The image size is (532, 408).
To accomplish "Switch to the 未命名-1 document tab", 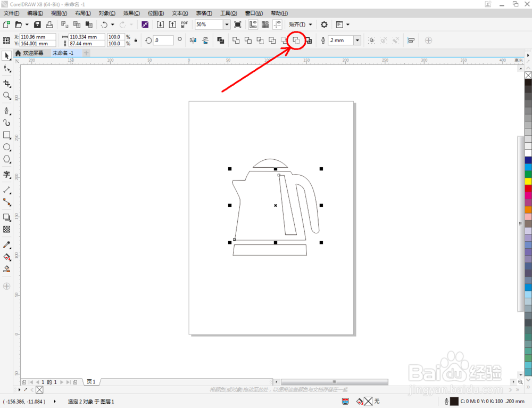I will tap(63, 53).
